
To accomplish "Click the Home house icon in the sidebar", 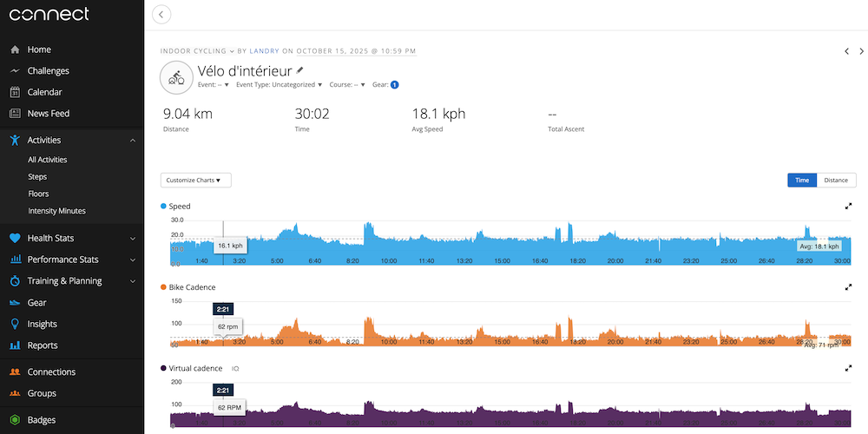I will [16, 49].
